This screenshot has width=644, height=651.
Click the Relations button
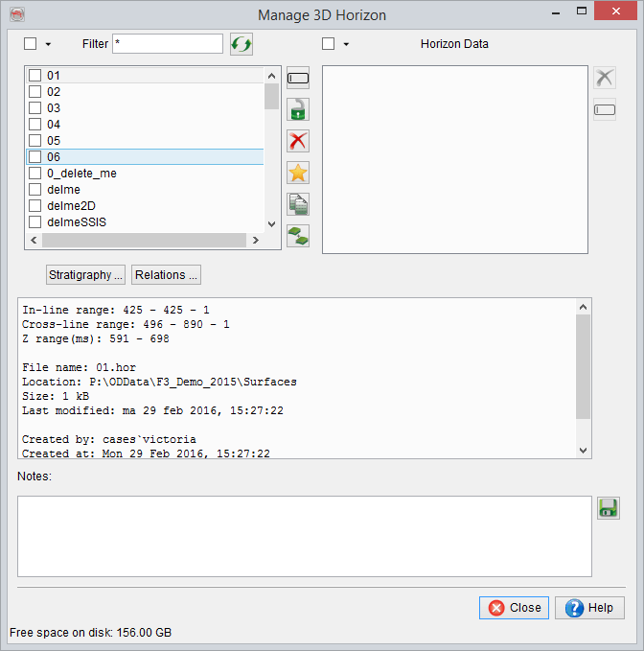click(x=166, y=275)
